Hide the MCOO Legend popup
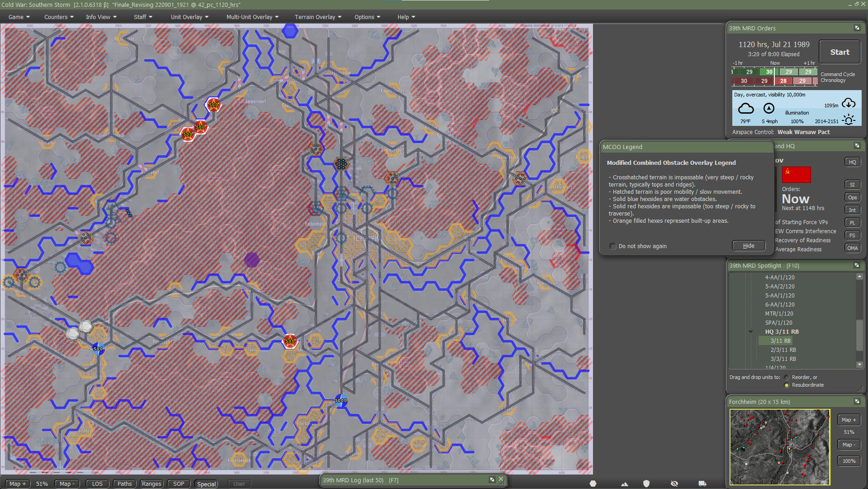 748,245
